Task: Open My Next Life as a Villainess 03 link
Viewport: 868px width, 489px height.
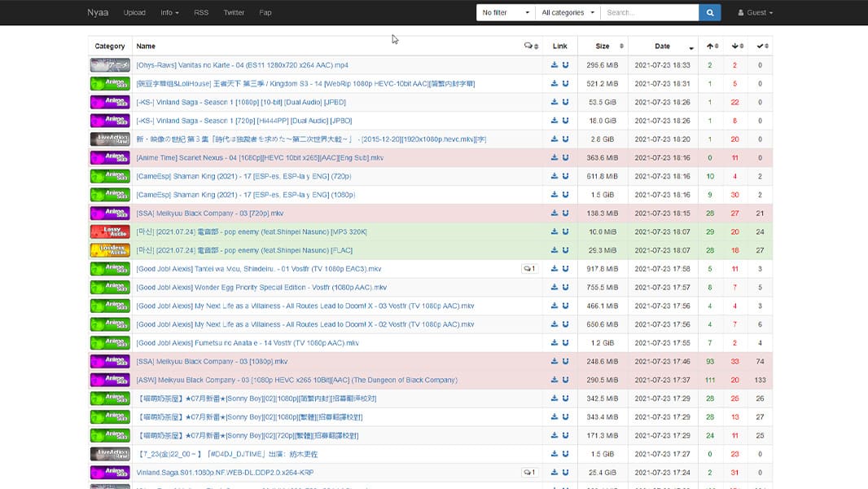Action: (305, 306)
